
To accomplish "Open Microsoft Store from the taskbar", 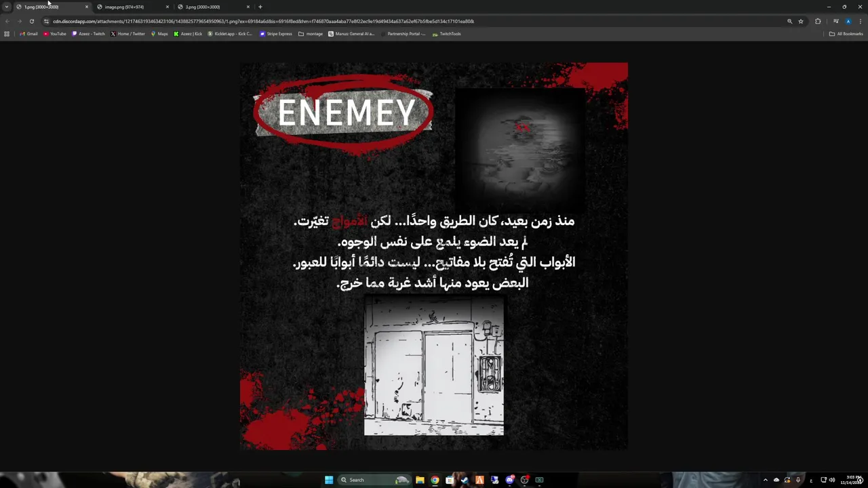I will (450, 480).
